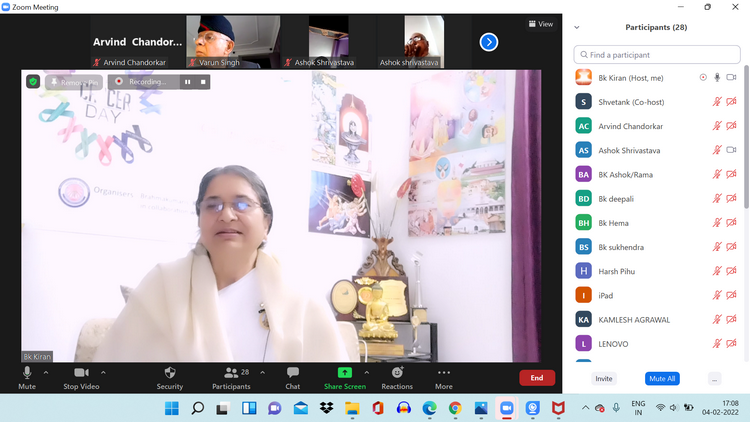Open More options in meeting toolbar

coord(444,378)
